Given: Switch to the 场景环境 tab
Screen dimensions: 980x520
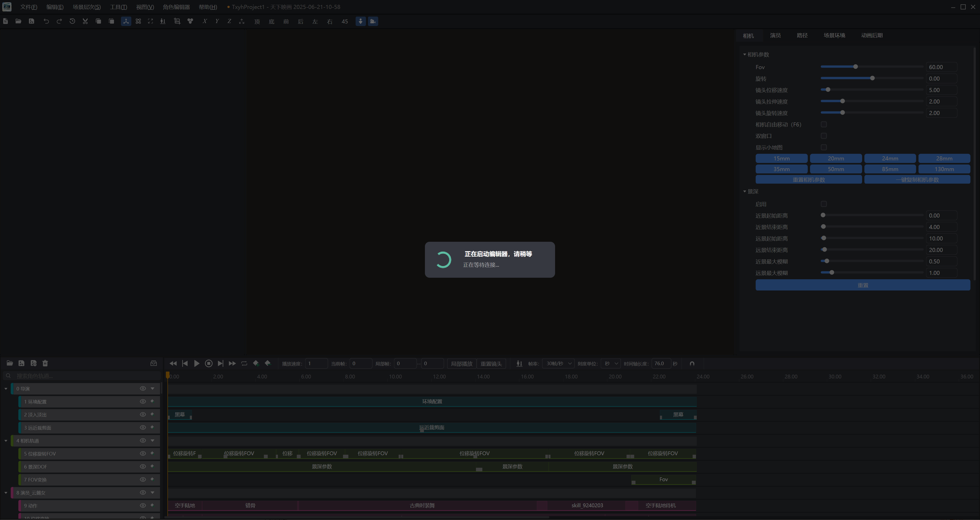Looking at the screenshot, I should pyautogui.click(x=834, y=35).
